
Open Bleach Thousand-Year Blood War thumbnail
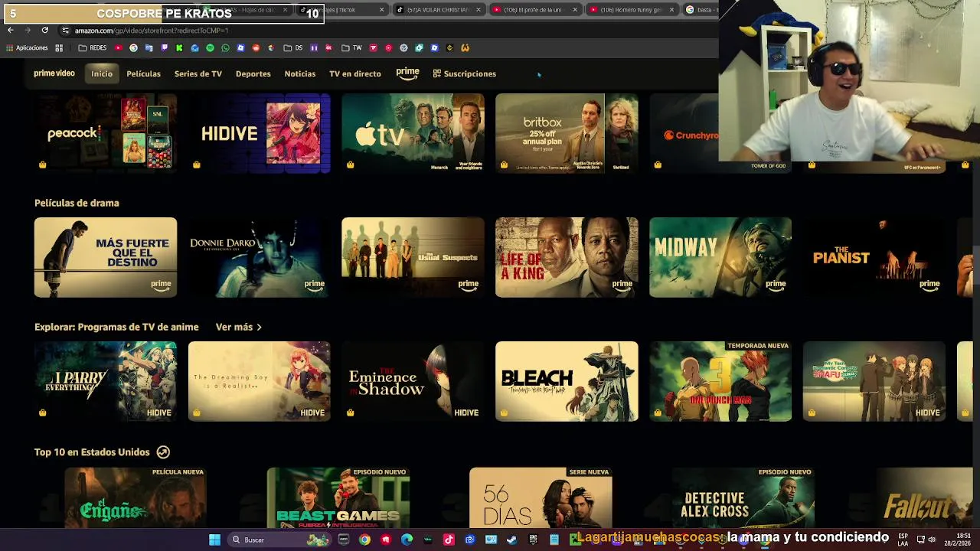click(x=567, y=381)
